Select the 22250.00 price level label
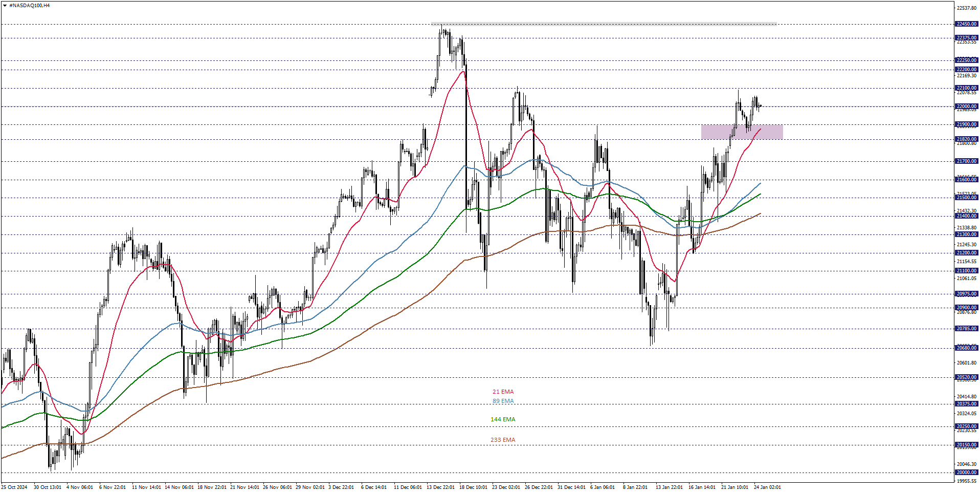Screen dimensions: 980x493 click(966, 60)
